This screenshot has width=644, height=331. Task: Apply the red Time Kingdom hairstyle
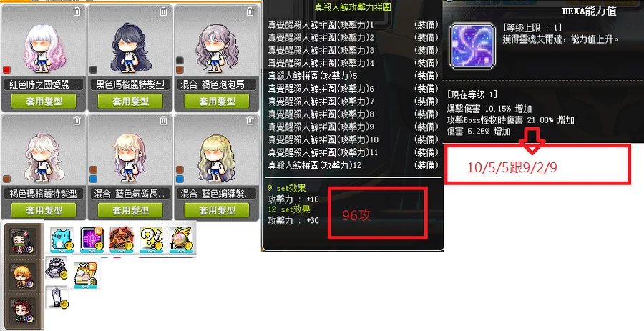[x=44, y=101]
